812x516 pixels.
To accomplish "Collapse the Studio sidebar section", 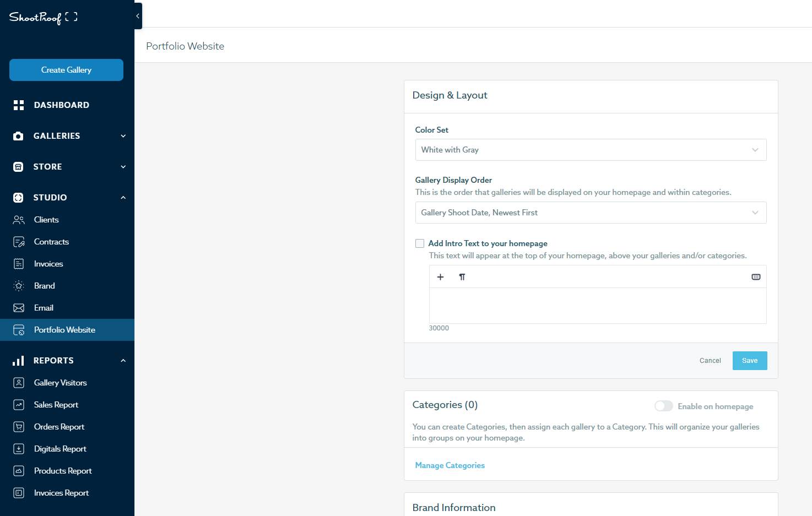I will (123, 197).
